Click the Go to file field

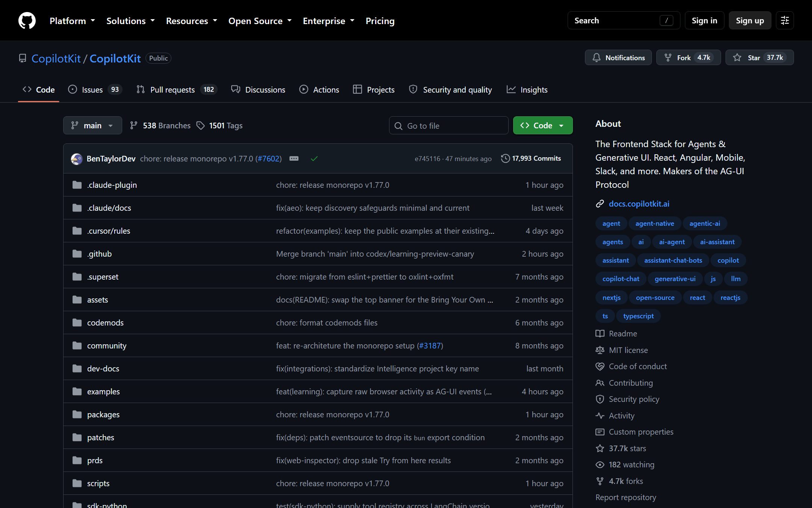coord(449,125)
